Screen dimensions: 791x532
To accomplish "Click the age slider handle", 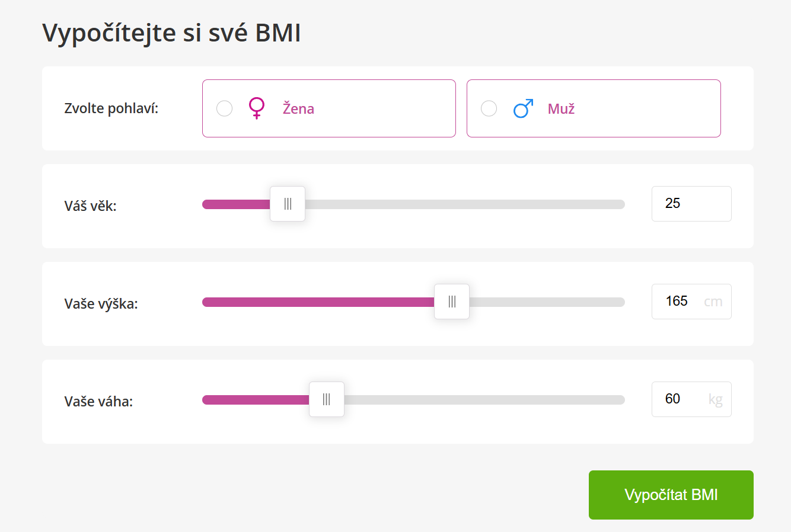I will 288,204.
